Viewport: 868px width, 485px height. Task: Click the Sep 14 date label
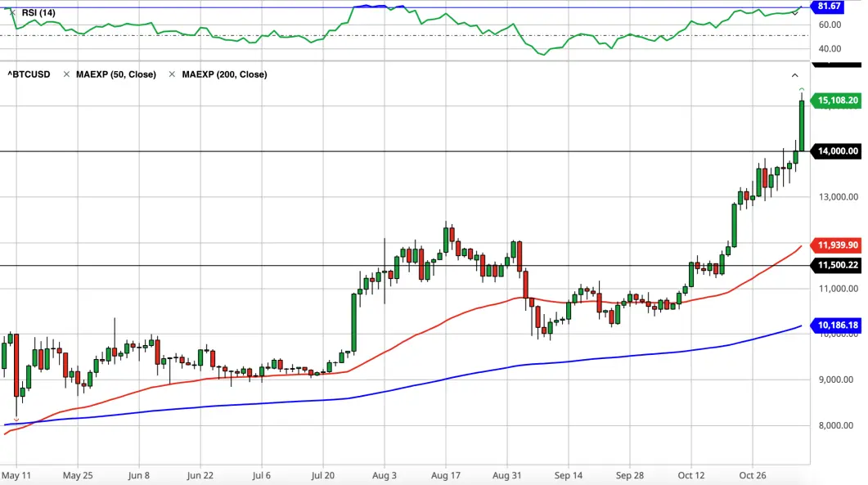click(569, 475)
